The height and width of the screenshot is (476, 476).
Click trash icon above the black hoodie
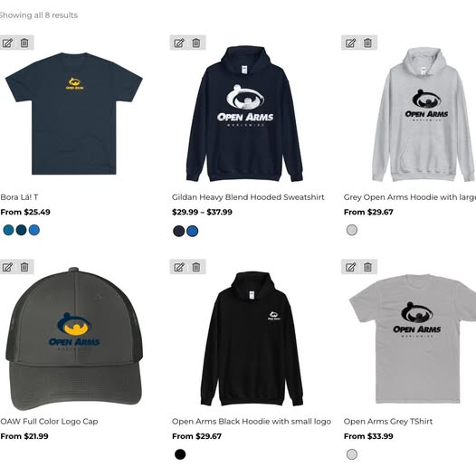[x=196, y=267]
